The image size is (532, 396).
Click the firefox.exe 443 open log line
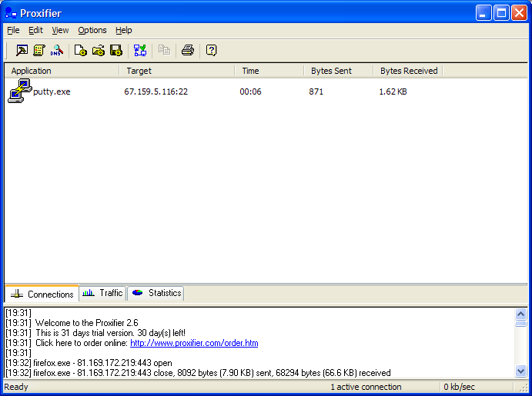point(89,363)
